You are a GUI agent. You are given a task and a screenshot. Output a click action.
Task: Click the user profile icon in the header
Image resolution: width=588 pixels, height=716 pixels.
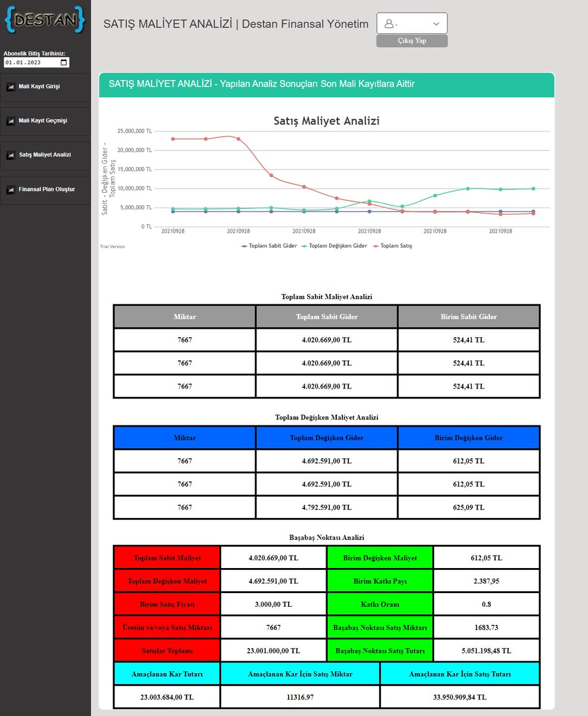389,24
